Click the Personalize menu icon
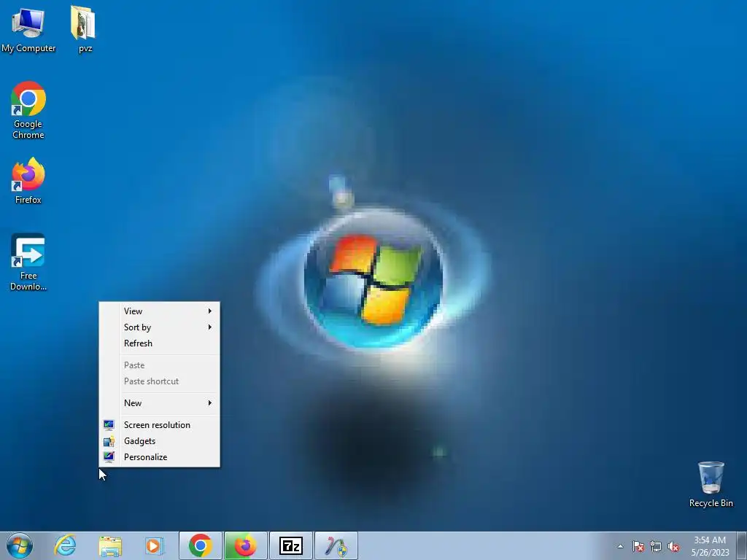747x560 pixels. (109, 457)
